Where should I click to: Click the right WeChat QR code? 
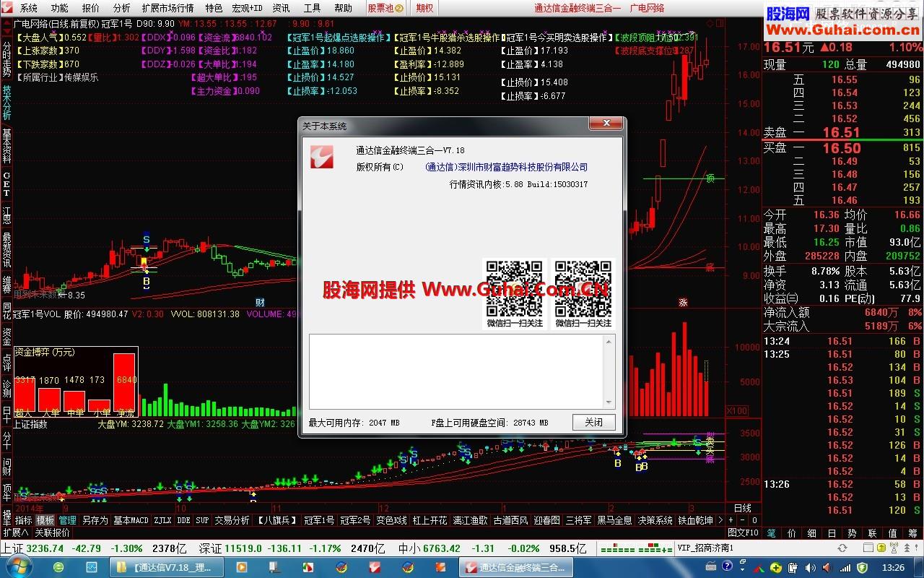(x=583, y=289)
